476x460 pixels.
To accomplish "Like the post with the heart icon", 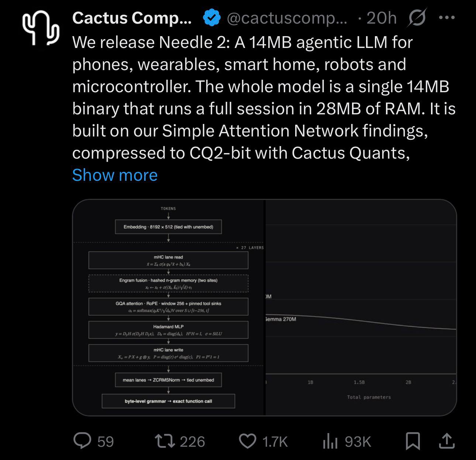I will [x=248, y=441].
